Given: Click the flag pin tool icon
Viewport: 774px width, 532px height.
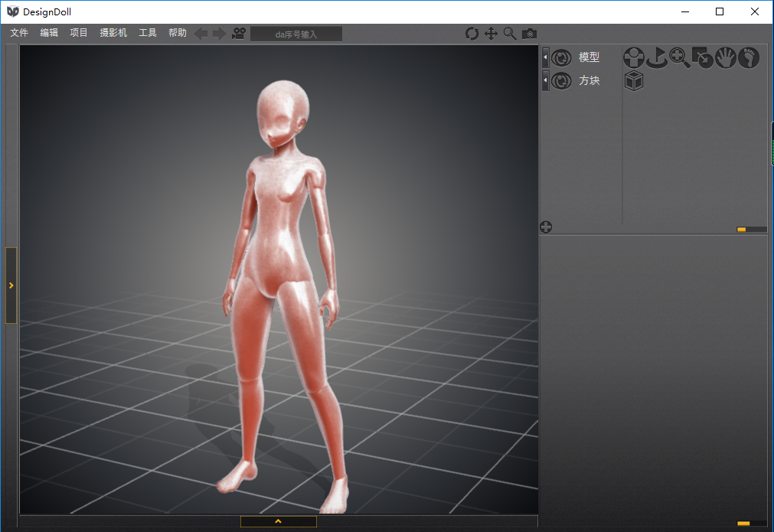Looking at the screenshot, I should 656,57.
